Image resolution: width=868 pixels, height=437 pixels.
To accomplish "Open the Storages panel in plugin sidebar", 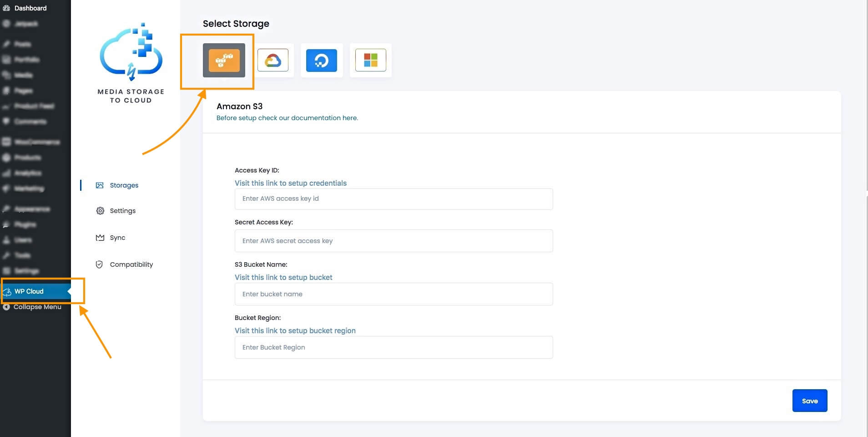I will tap(124, 185).
